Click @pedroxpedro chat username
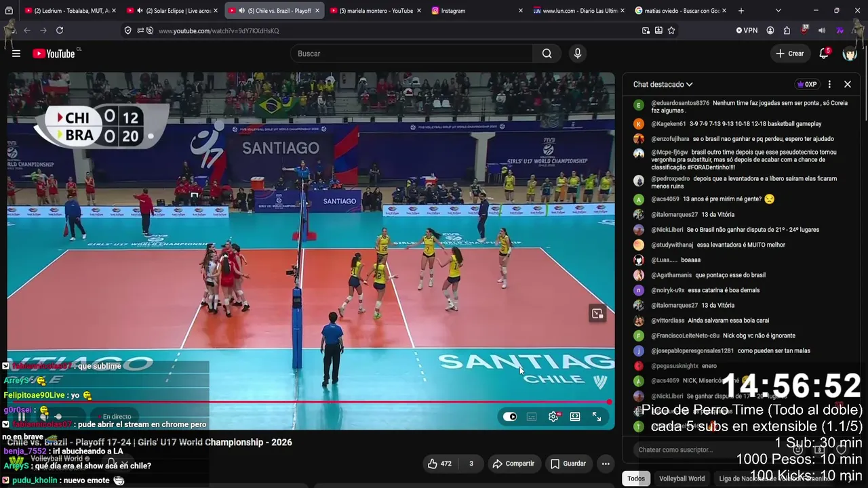This screenshot has height=488, width=868. point(671,179)
